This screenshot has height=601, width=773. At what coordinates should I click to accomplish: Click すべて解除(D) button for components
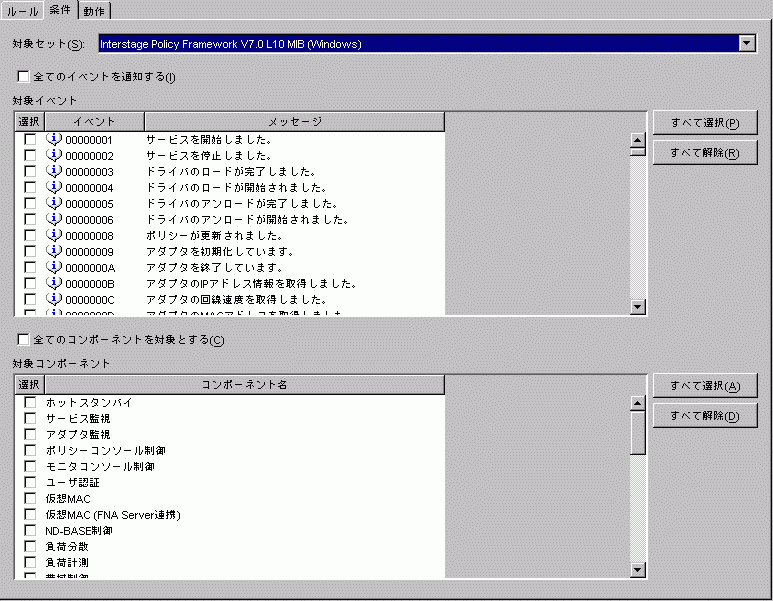(705, 416)
